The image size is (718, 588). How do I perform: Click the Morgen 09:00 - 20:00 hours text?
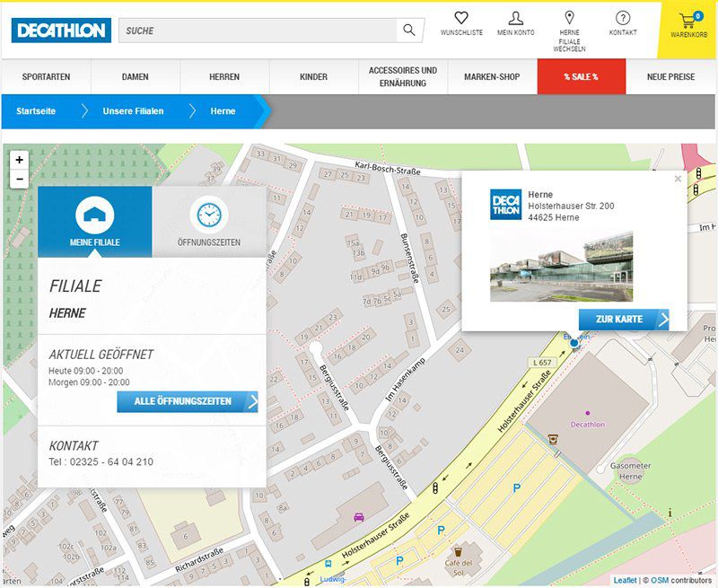point(89,382)
